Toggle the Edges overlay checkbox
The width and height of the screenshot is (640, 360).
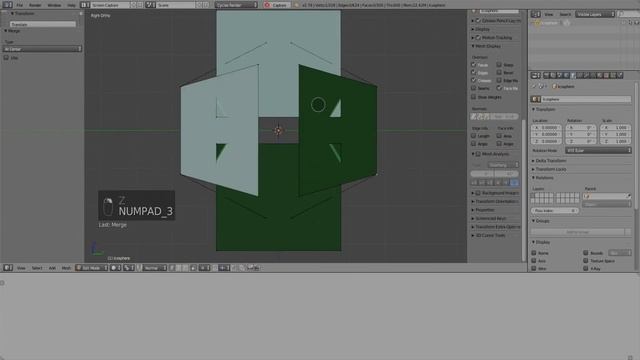(x=473, y=72)
